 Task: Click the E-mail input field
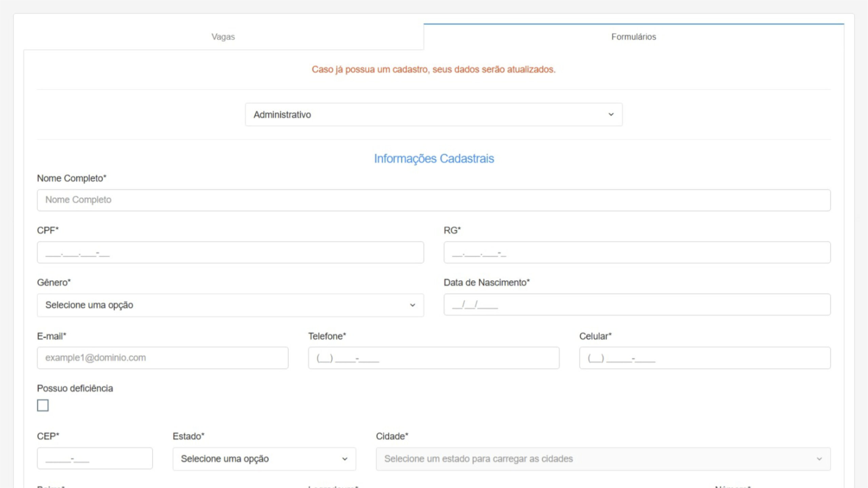tap(162, 358)
